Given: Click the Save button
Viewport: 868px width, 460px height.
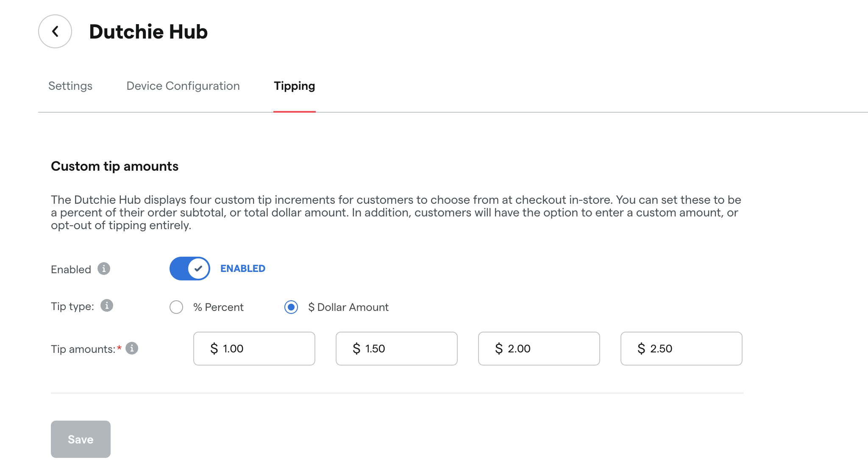Looking at the screenshot, I should point(80,439).
